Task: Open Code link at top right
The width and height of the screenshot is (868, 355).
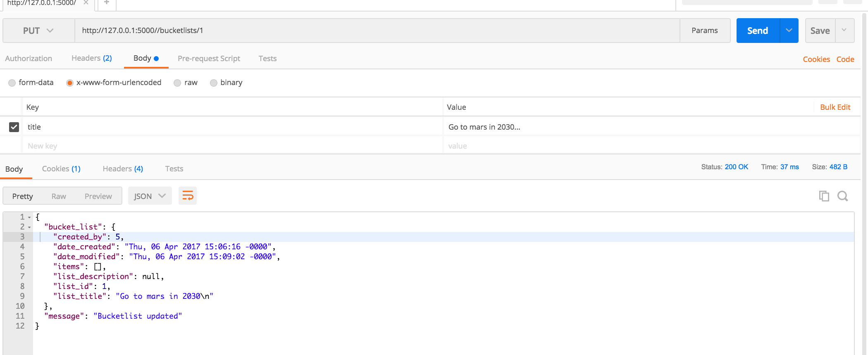Action: coord(845,59)
